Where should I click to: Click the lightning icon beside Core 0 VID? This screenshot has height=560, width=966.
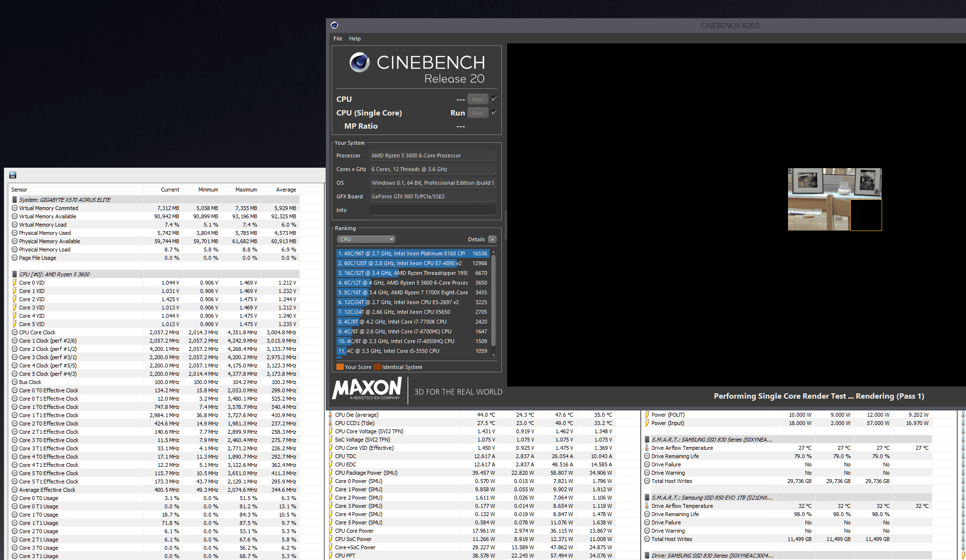pos(15,283)
